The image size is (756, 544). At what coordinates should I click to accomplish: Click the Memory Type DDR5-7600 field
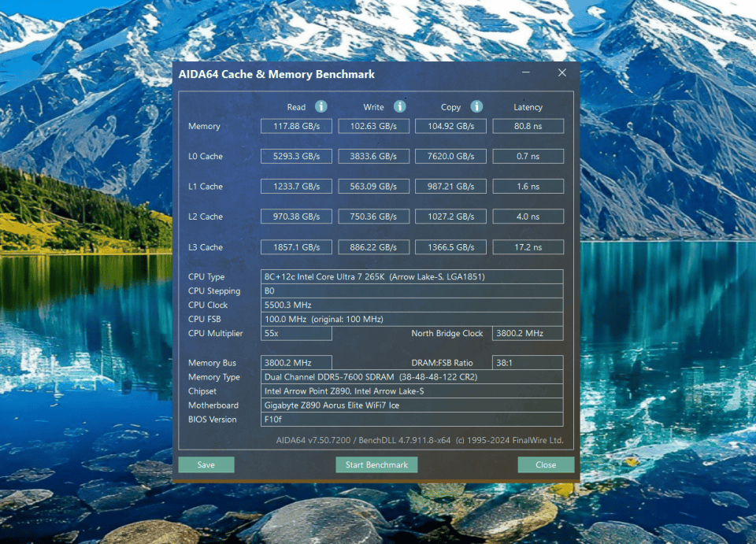[x=412, y=377]
